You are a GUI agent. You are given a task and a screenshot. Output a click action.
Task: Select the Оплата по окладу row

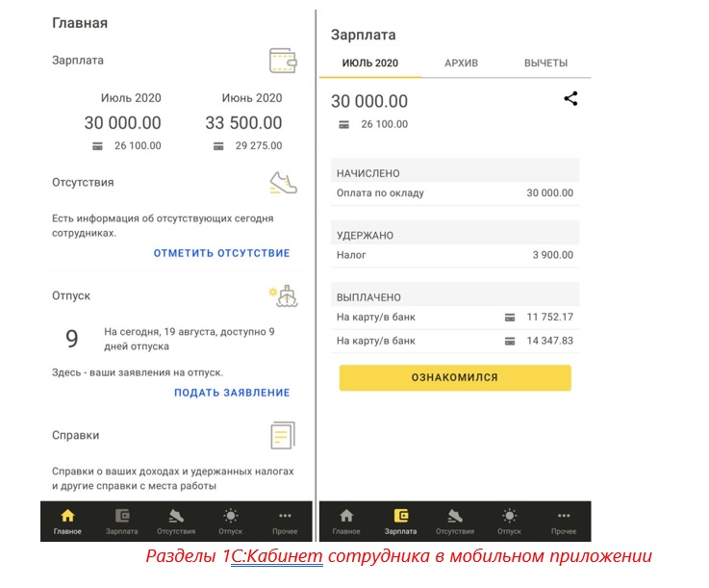(x=455, y=193)
